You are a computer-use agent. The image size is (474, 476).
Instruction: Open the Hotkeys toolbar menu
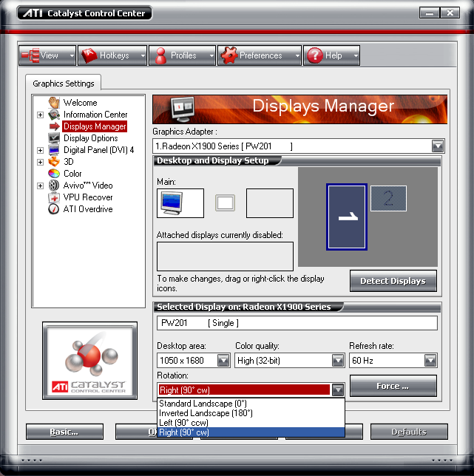pyautogui.click(x=112, y=55)
